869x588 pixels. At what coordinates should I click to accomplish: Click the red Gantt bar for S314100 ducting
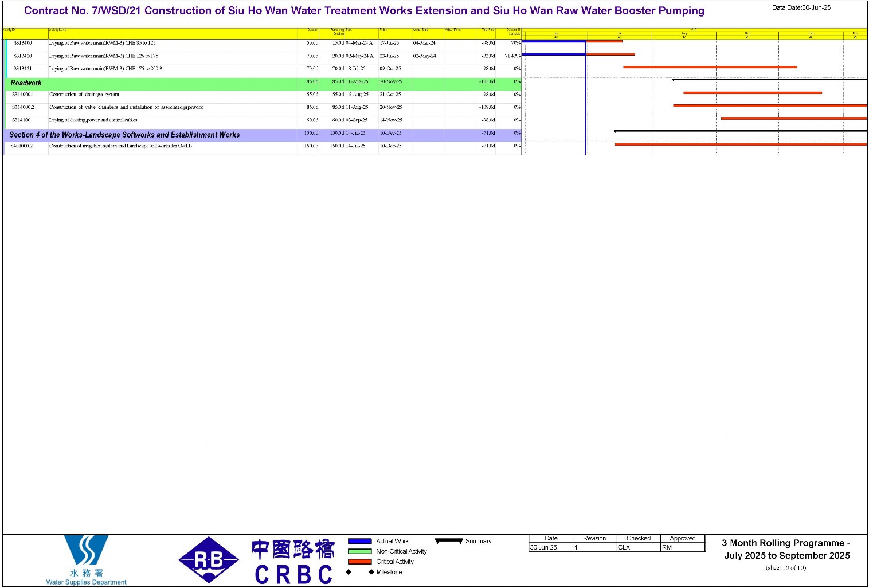[x=794, y=119]
